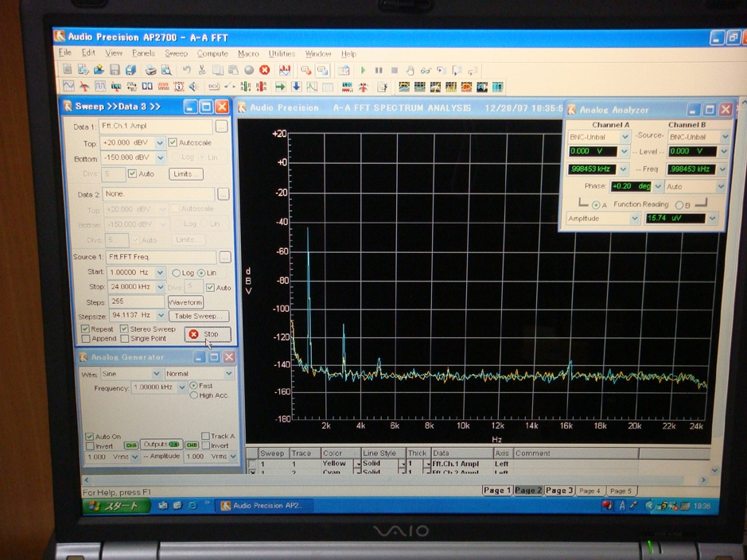
Task: Click the browse button next to Source 1
Action: [225, 257]
